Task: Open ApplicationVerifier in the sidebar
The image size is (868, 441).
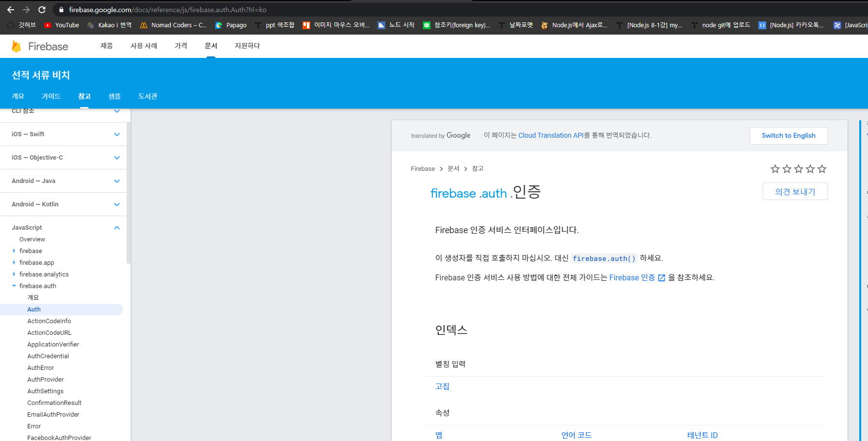Action: pyautogui.click(x=53, y=345)
